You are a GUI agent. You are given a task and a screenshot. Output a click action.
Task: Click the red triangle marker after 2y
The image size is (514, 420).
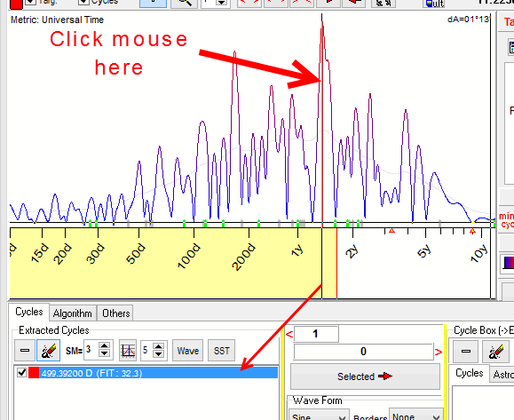click(x=391, y=231)
